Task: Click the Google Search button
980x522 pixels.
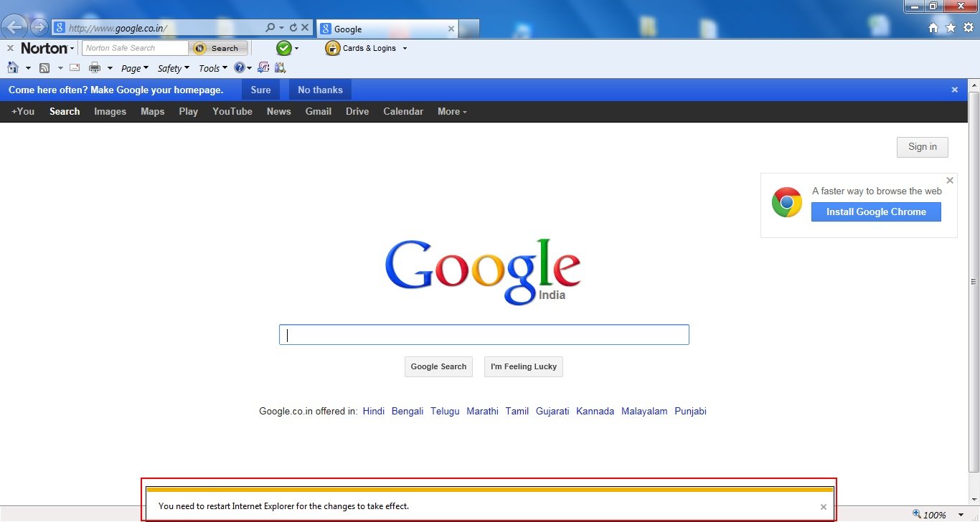Action: click(438, 366)
